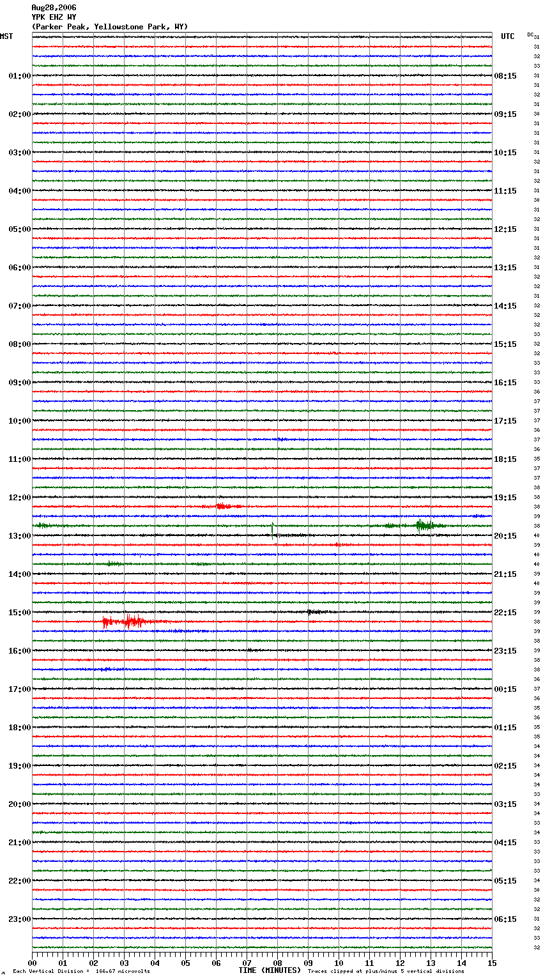Select the 11:00 MST time label
The height and width of the screenshot is (980, 543).
tap(20, 459)
